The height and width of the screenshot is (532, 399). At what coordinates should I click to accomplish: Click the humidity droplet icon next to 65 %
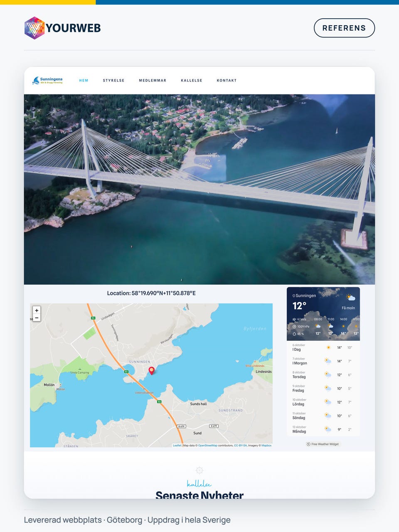pos(294,333)
